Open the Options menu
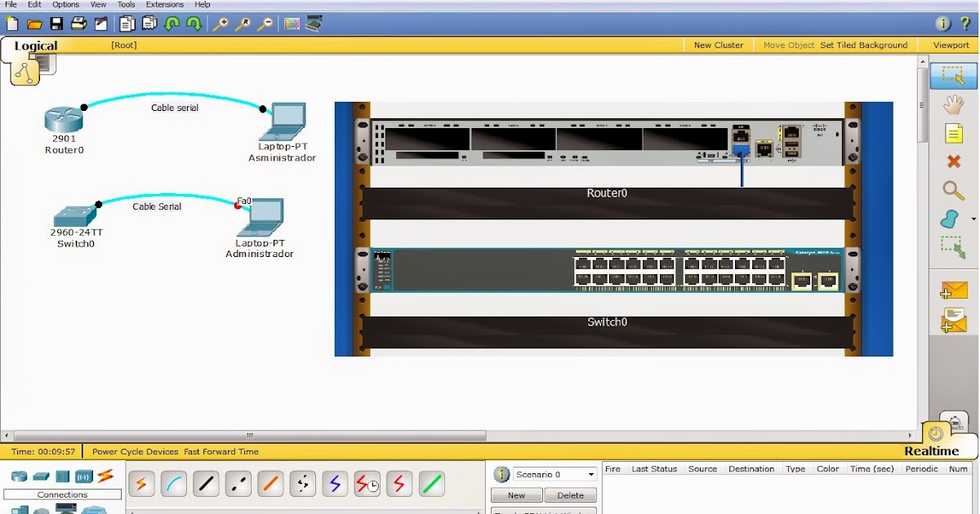Image resolution: width=980 pixels, height=514 pixels. [66, 5]
